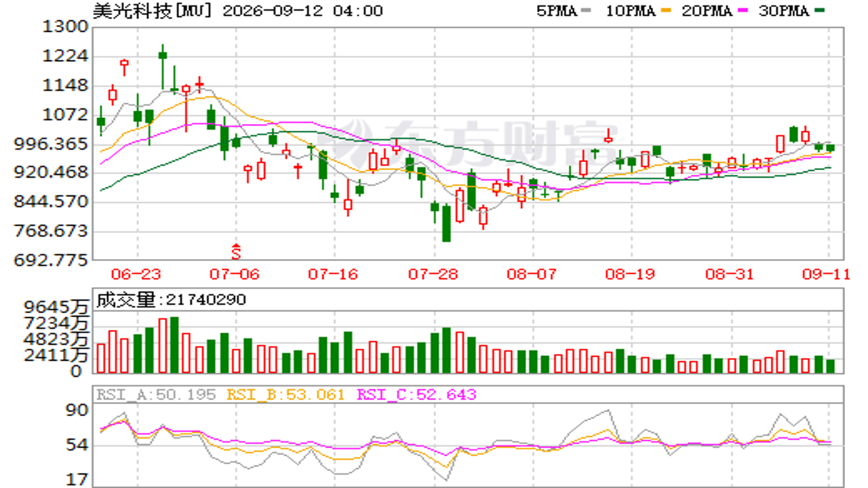Click the 2411万 volume axis label
868x488 pixels.
pyautogui.click(x=56, y=355)
